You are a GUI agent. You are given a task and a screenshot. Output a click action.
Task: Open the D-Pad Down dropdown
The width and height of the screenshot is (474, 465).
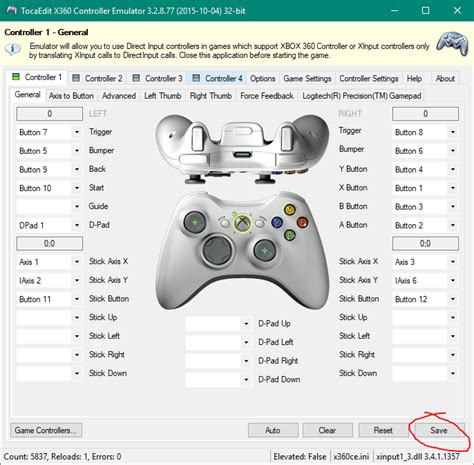pos(219,380)
